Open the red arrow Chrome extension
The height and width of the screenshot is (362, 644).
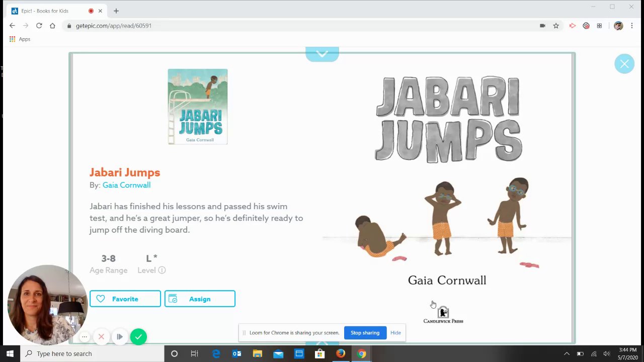[573, 26]
